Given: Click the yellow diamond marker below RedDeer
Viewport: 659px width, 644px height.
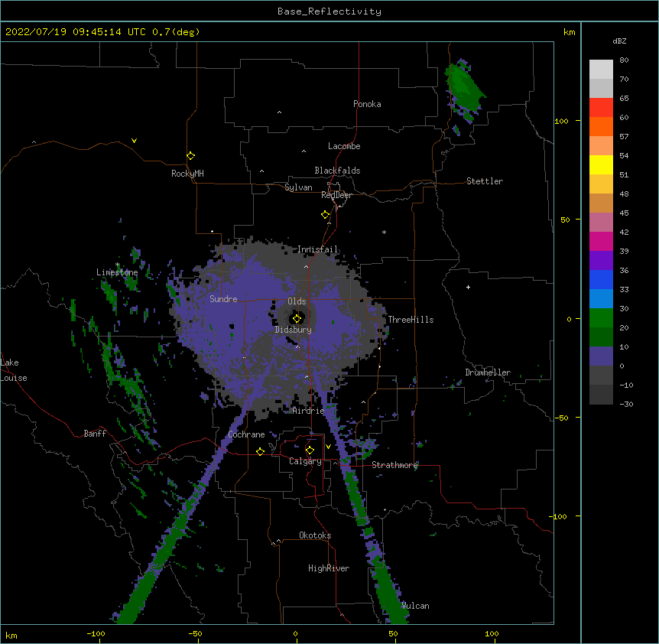Looking at the screenshot, I should pyautogui.click(x=326, y=214).
